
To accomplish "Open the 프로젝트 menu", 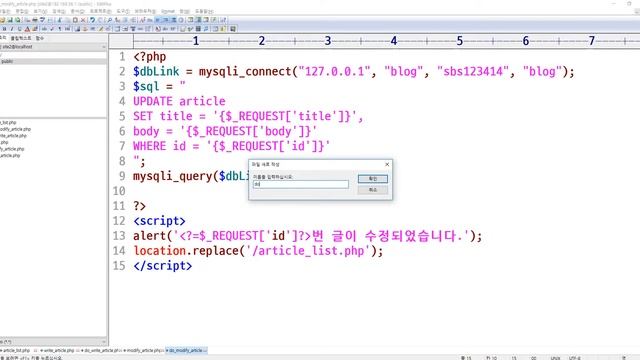I will (101, 11).
